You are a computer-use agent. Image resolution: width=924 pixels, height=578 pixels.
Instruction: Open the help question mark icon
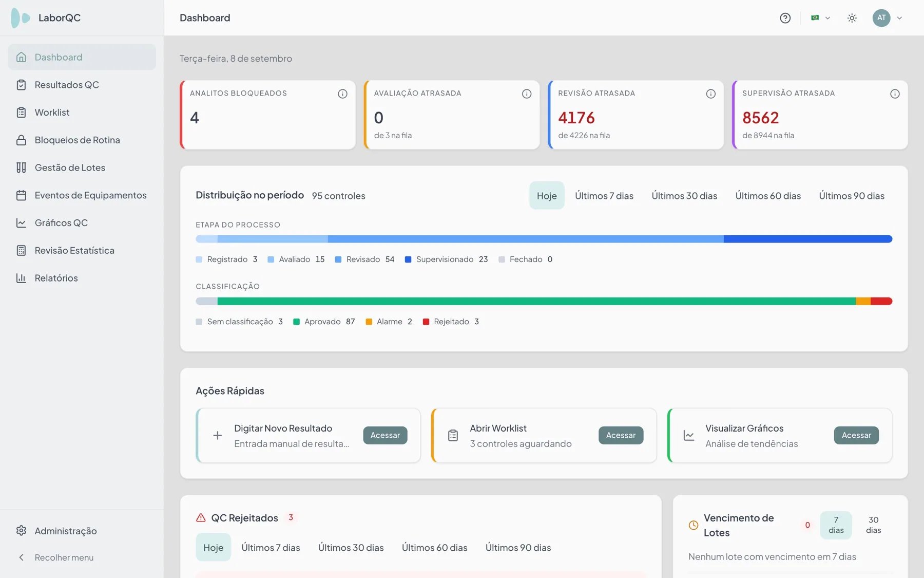(x=785, y=18)
